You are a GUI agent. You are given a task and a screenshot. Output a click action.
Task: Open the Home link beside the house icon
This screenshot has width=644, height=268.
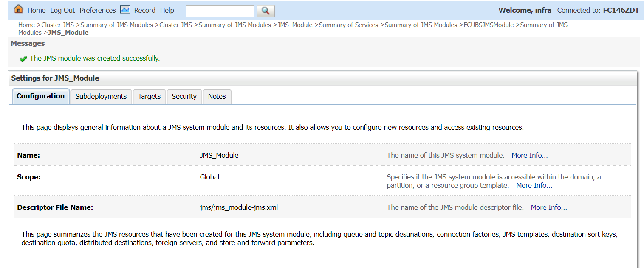point(37,10)
